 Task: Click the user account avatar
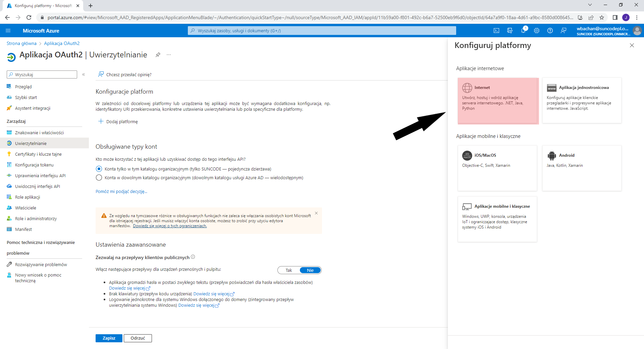637,31
